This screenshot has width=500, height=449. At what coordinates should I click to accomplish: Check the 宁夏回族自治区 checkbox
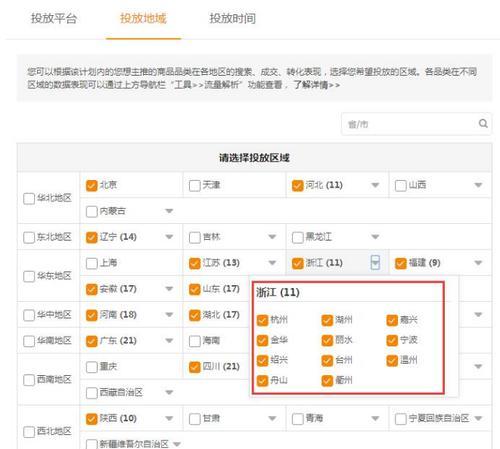coord(400,419)
